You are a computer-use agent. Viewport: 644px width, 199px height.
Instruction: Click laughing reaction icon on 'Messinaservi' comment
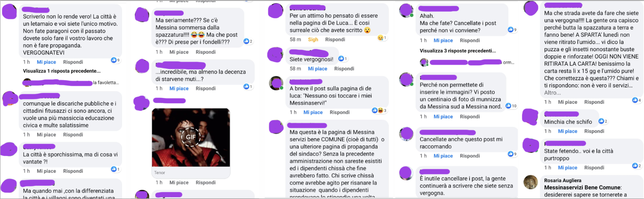click(380, 110)
